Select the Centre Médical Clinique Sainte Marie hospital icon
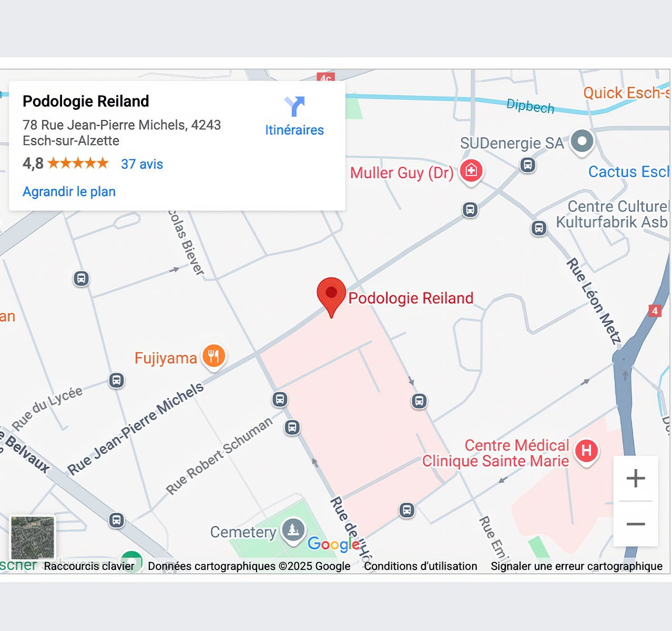672x631 pixels. coord(586,452)
